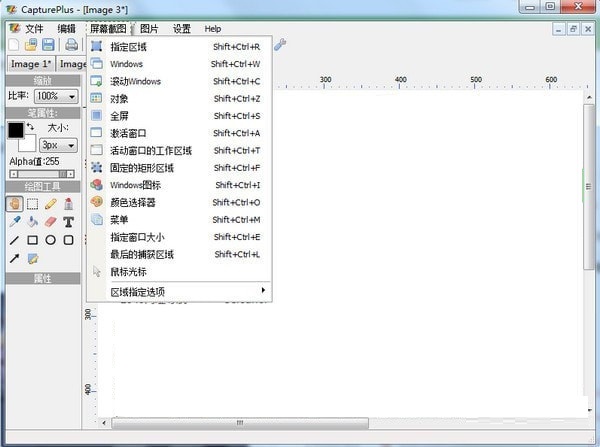The height and width of the screenshot is (447, 600).
Task: Select the note edit tool
Action: [x=33, y=259]
